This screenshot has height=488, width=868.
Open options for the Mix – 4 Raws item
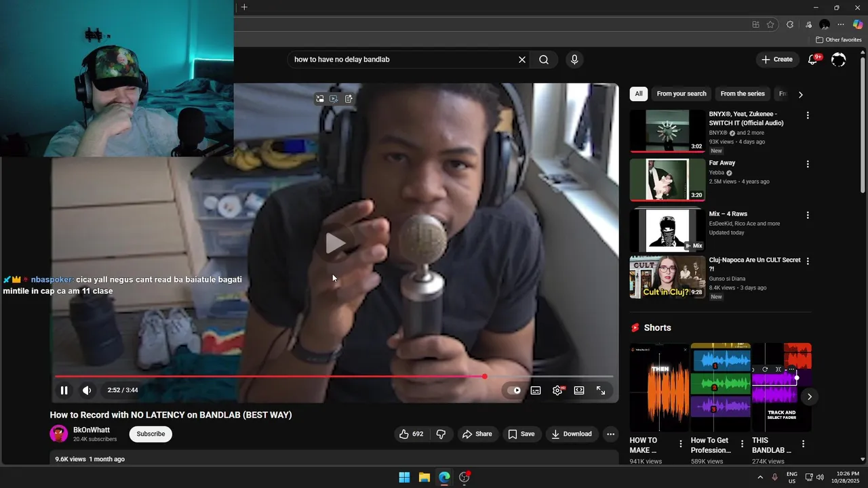[807, 215]
